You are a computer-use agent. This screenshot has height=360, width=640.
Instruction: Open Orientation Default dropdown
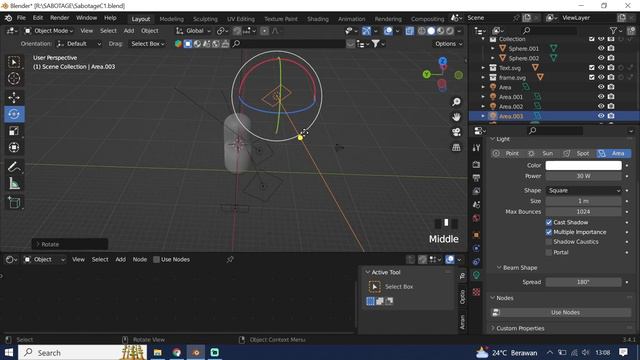(x=79, y=44)
